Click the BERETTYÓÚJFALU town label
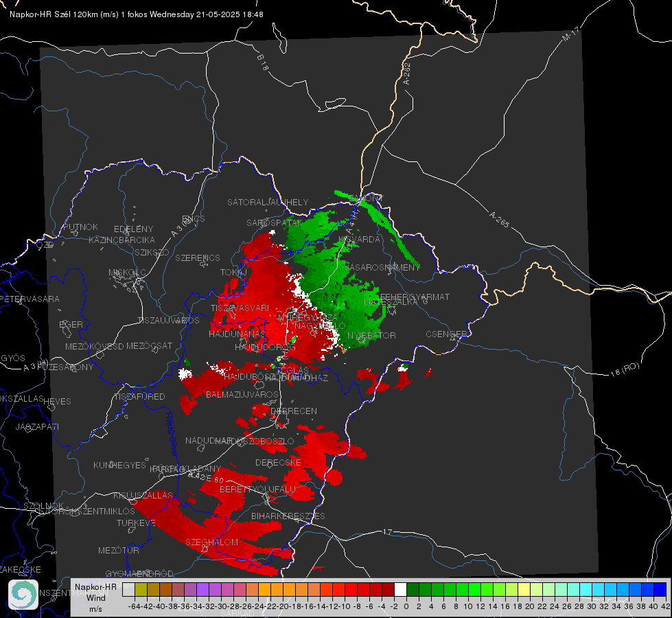This screenshot has width=672, height=618. [257, 489]
